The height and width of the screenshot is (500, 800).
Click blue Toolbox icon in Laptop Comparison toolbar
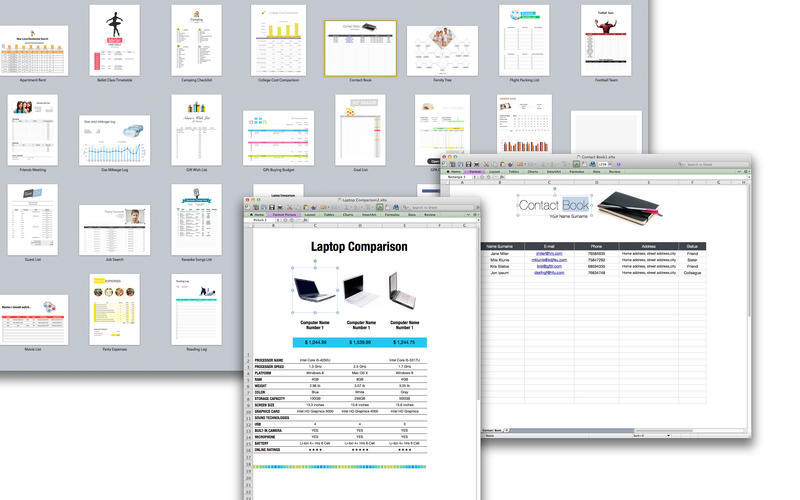click(x=396, y=207)
